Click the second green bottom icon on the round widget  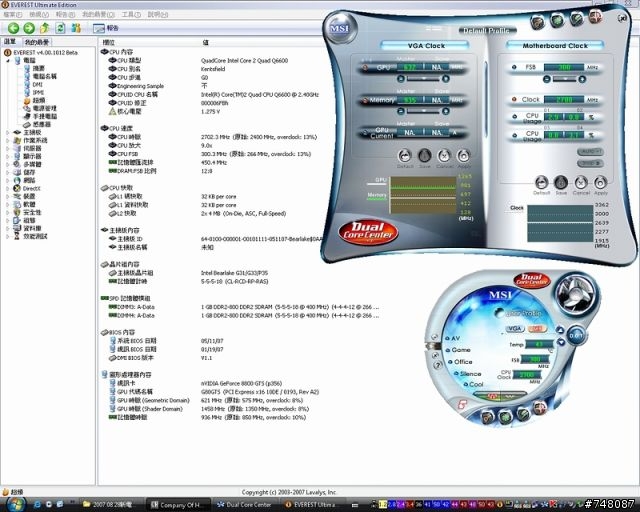pos(505,416)
